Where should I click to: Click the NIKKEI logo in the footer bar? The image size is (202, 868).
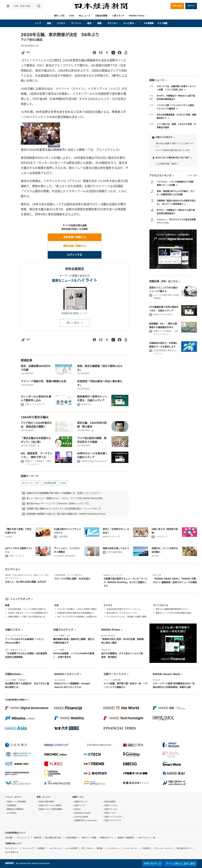[9, 863]
